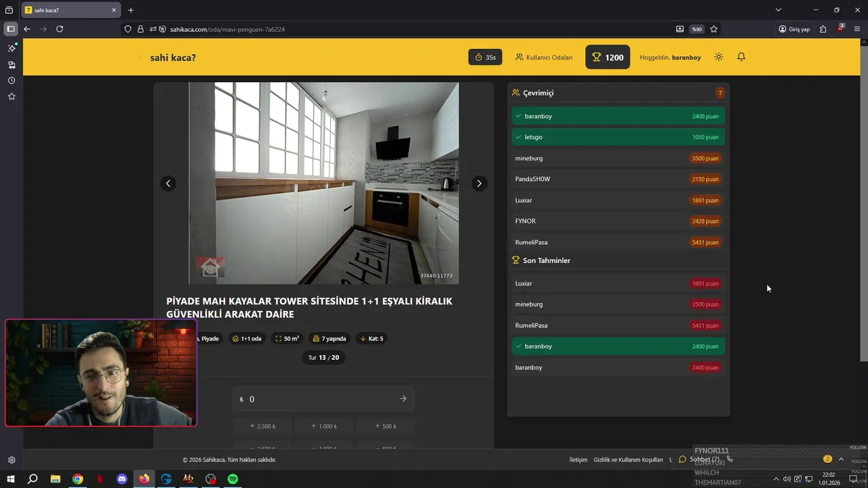This screenshot has height=488, width=868.
Task: Add 500 ₺ to the guess
Action: 385,426
